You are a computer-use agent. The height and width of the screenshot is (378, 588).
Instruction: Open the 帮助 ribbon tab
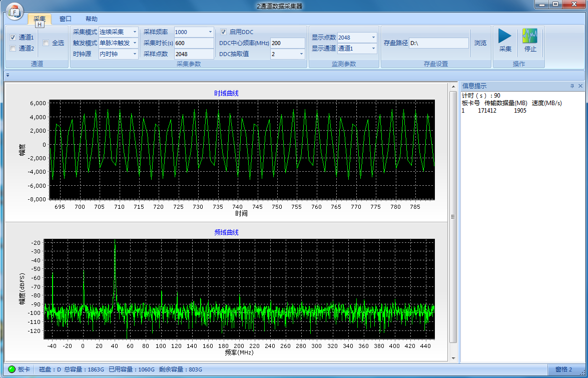[91, 19]
